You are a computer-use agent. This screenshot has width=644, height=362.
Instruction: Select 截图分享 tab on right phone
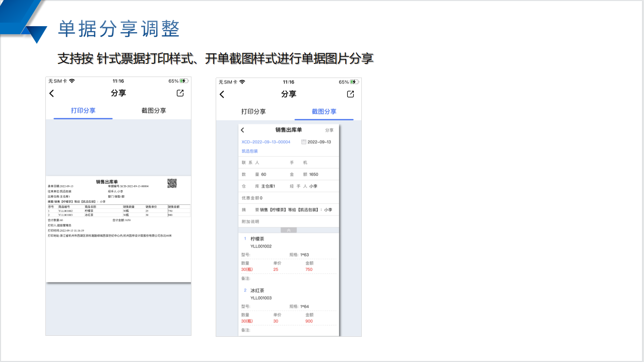coord(324,112)
